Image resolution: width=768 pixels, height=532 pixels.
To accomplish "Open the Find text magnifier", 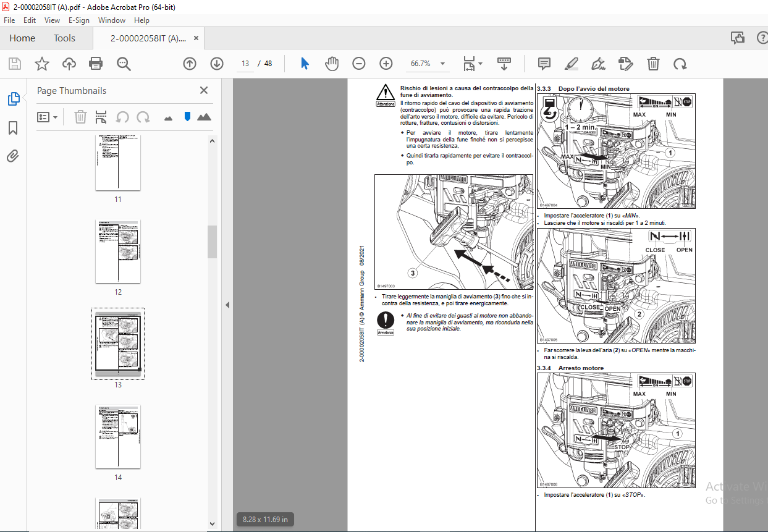I will coord(124,64).
